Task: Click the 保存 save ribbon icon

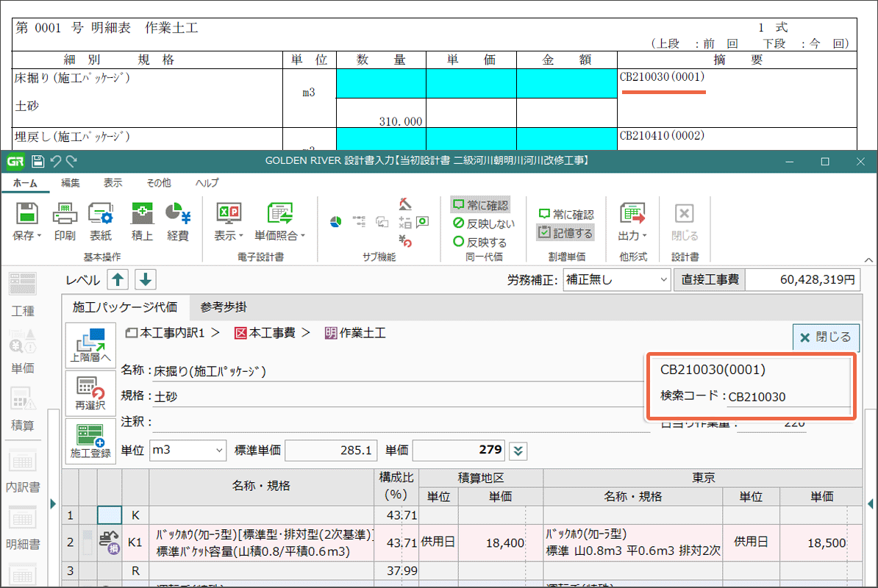Action: click(x=26, y=214)
